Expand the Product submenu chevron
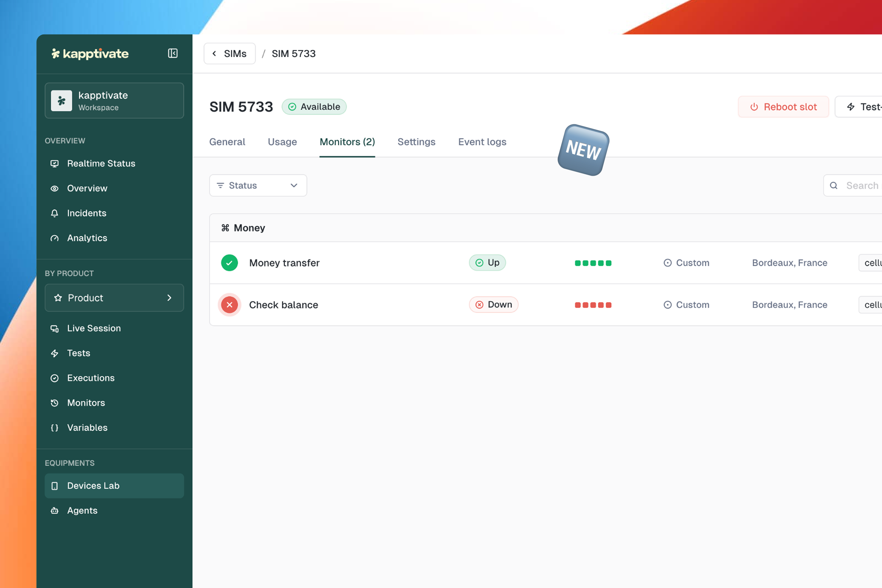Viewport: 882px width, 588px height. click(x=170, y=298)
